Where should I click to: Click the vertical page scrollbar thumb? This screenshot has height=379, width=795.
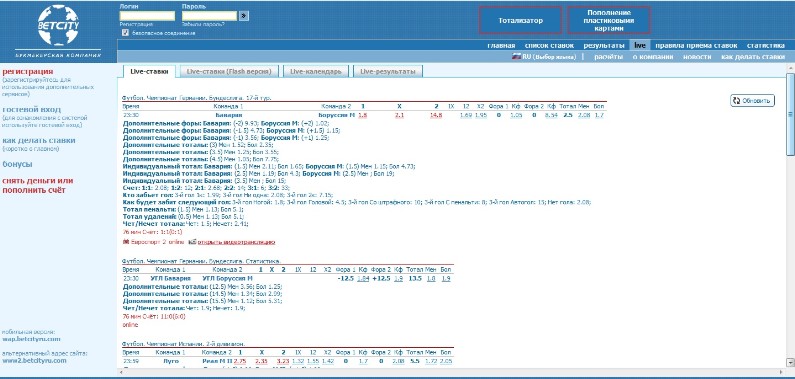click(790, 113)
